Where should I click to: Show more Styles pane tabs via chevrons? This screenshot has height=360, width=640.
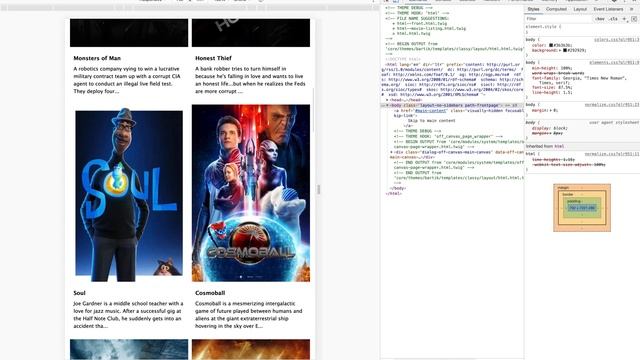tap(632, 9)
